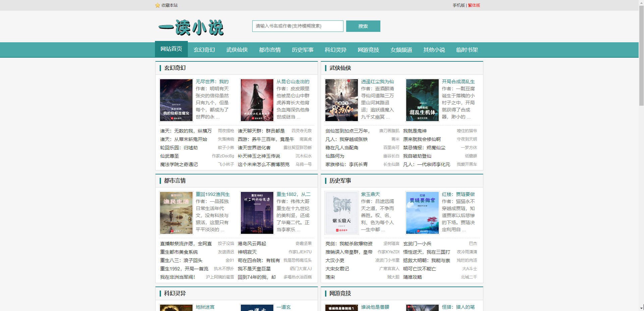Switch to 繁体版 traditional Chinese
This screenshot has height=311, width=644.
[x=474, y=5]
